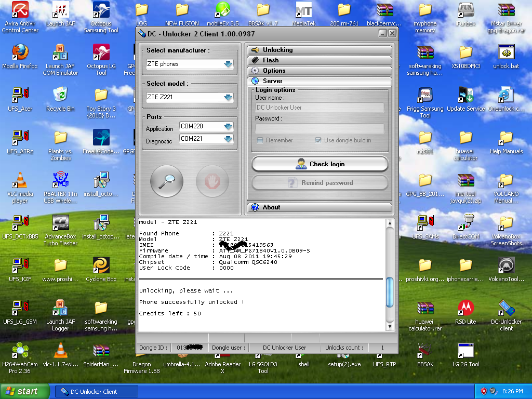The height and width of the screenshot is (399, 532).
Task: Open DirectCOM desktop shortcut
Action: pyautogui.click(x=465, y=227)
